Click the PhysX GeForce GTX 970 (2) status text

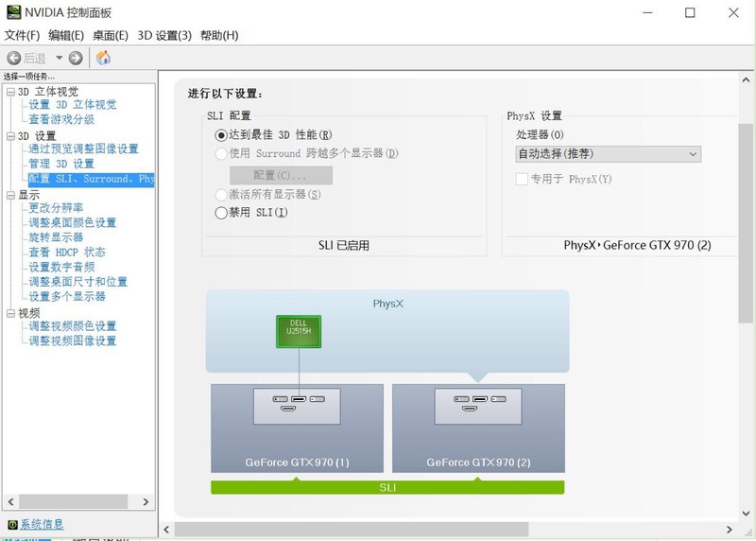point(637,245)
